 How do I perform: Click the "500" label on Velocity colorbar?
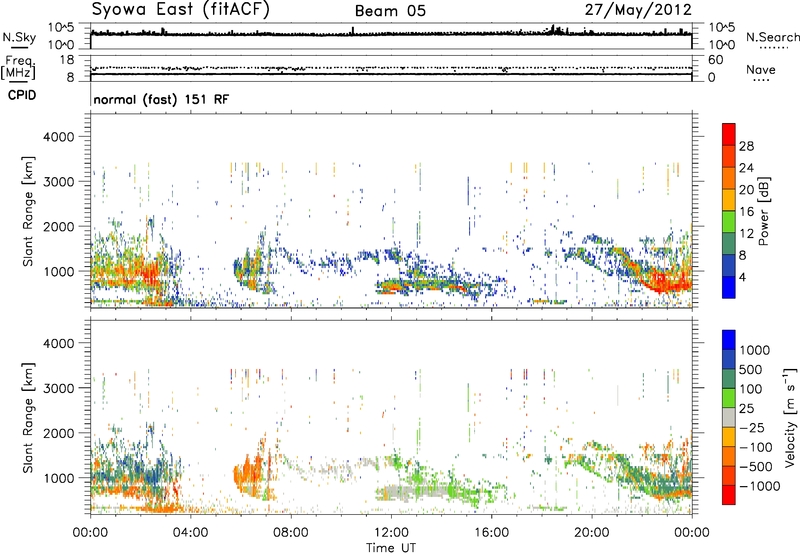pos(751,370)
